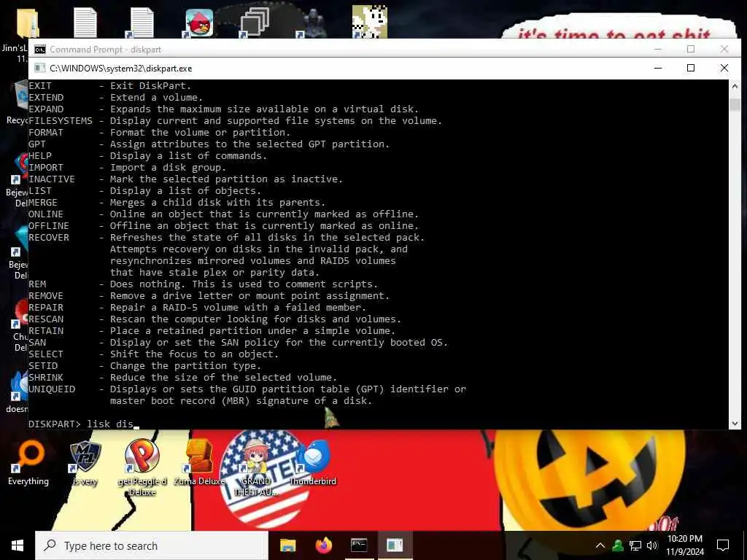Click the FILESYSTEMS command entry
747x560 pixels.
[236, 120]
